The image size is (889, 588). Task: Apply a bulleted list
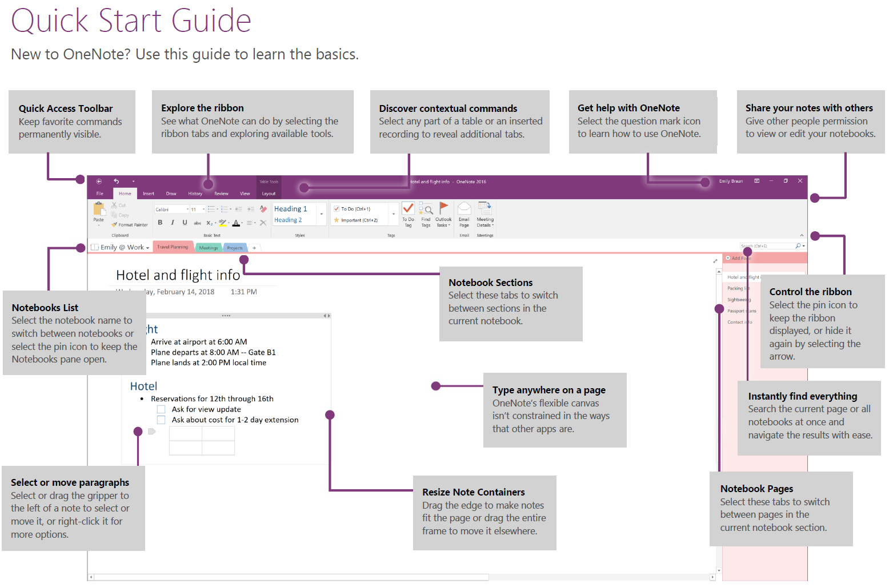click(212, 210)
